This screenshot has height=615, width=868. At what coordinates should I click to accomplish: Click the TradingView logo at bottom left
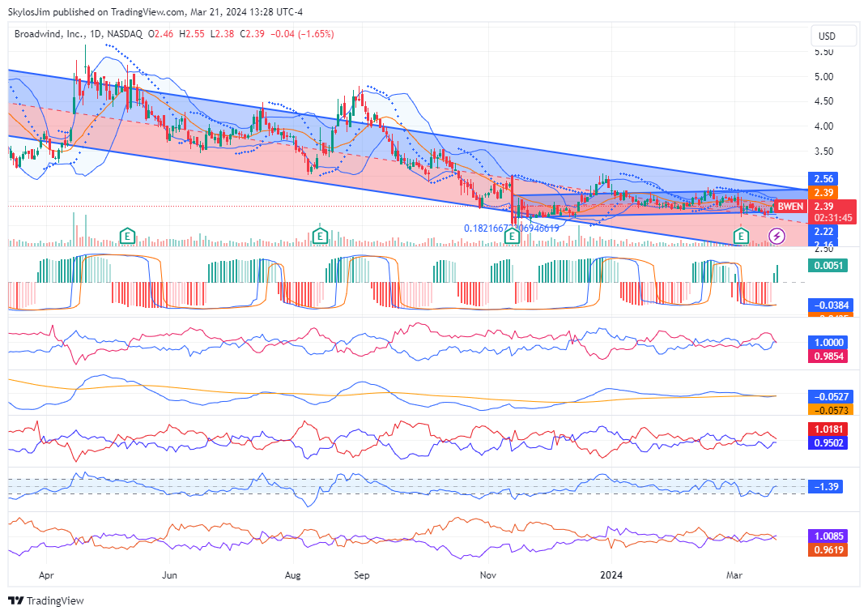click(46, 600)
